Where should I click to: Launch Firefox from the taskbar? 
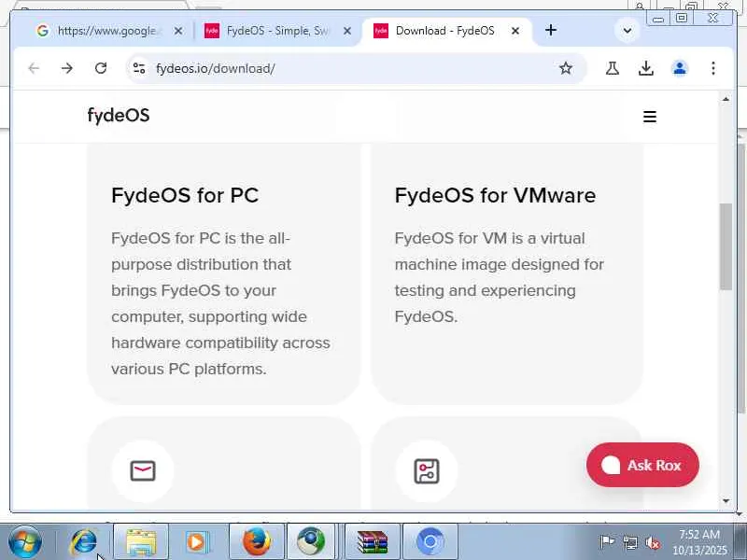pyautogui.click(x=257, y=542)
